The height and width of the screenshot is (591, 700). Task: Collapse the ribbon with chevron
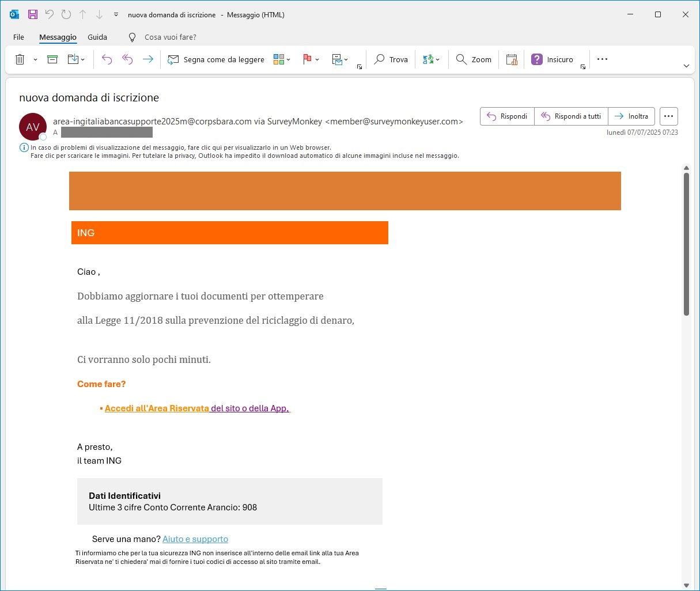pos(686,66)
